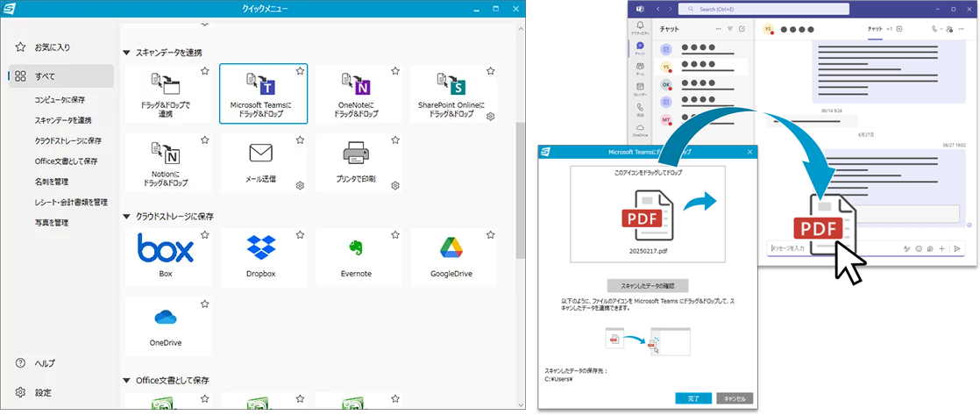
Task: Choose the Box cloud storage tile
Action: click(x=168, y=257)
